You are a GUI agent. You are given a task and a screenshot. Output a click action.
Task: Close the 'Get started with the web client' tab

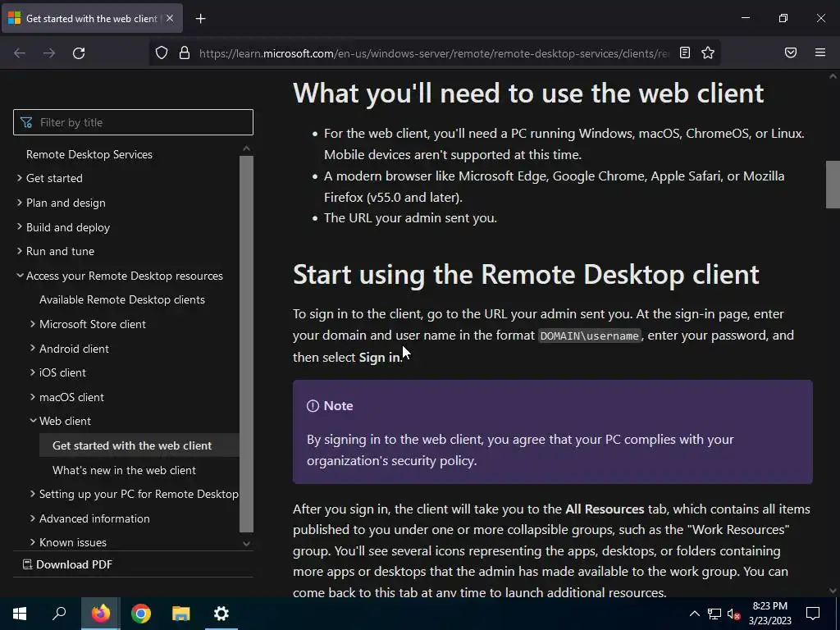170,18
